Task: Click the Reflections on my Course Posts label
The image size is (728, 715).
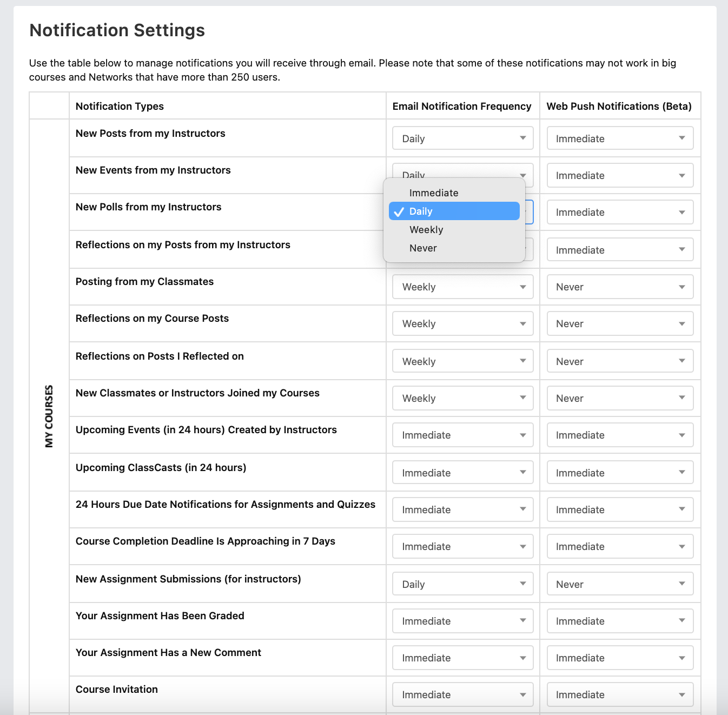Action: [152, 319]
